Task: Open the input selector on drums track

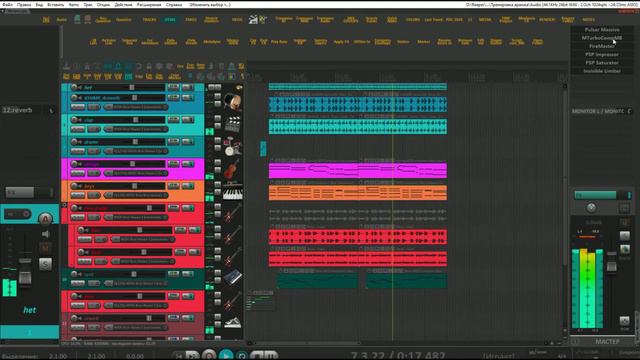Action: (x=136, y=151)
